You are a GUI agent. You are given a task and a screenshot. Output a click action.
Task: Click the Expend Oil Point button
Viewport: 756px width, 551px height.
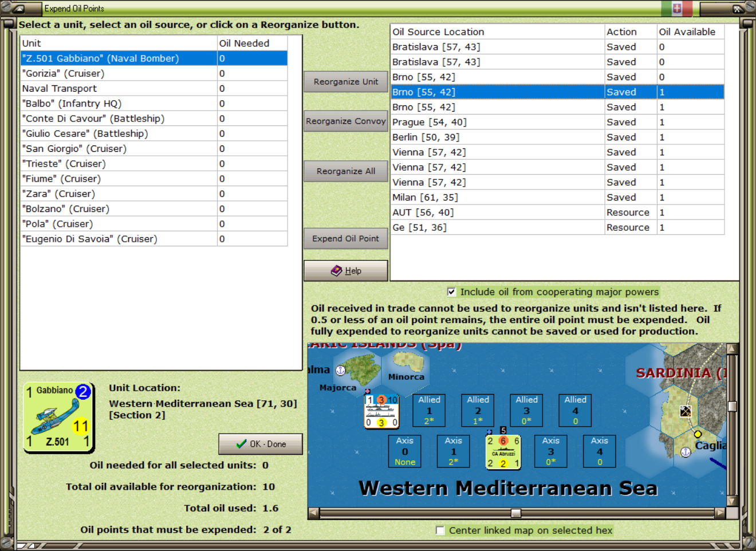(346, 239)
